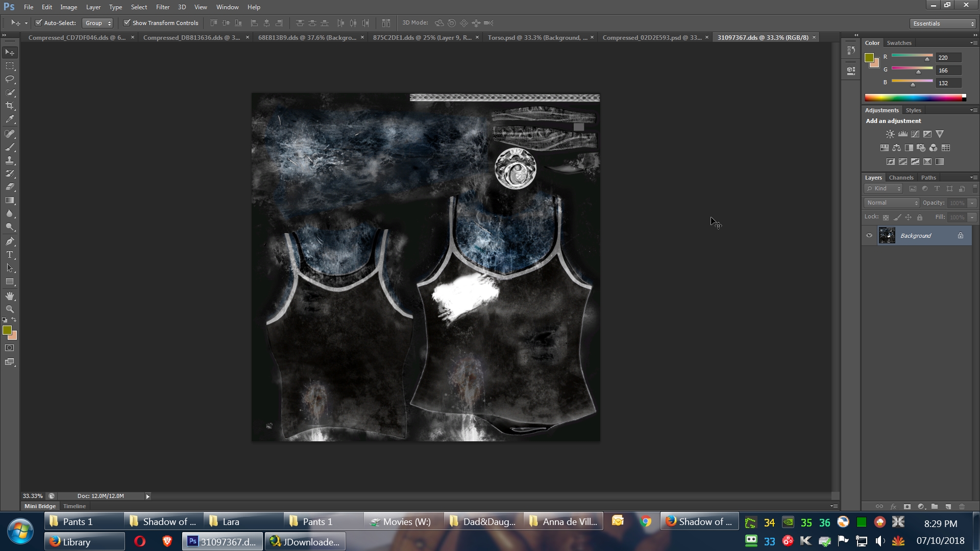This screenshot has width=980, height=551.
Task: Click the foreground color swatch in the toolbox
Action: pyautogui.click(x=7, y=330)
